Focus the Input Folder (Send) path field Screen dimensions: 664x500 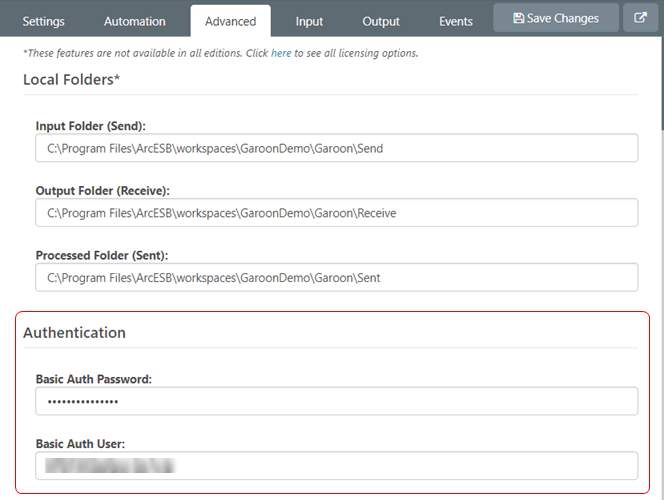[336, 148]
